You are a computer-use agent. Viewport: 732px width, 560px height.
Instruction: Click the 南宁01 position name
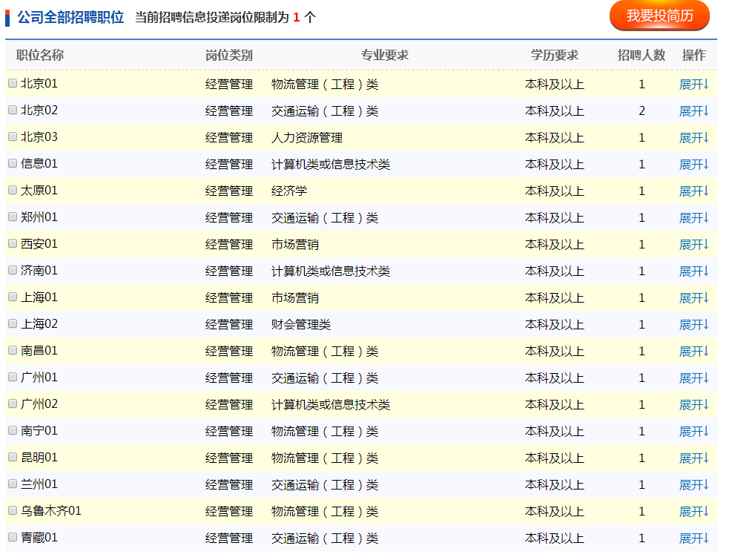click(39, 431)
